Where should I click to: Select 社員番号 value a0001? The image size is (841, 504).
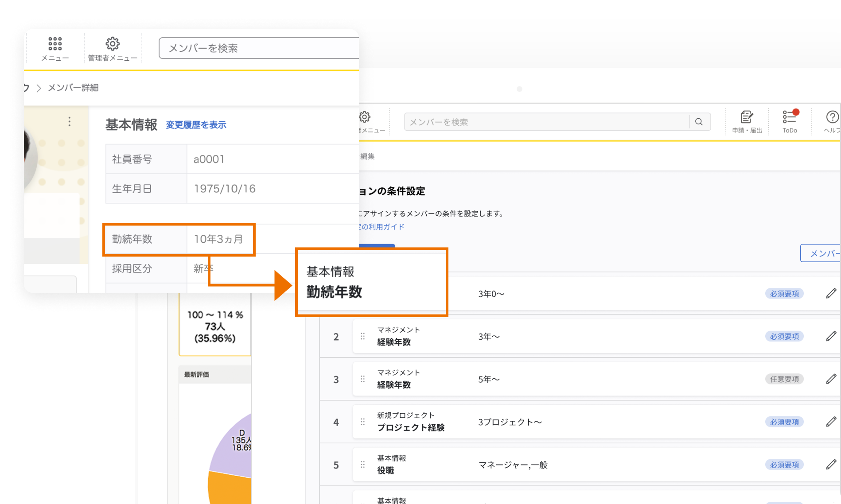coord(209,159)
